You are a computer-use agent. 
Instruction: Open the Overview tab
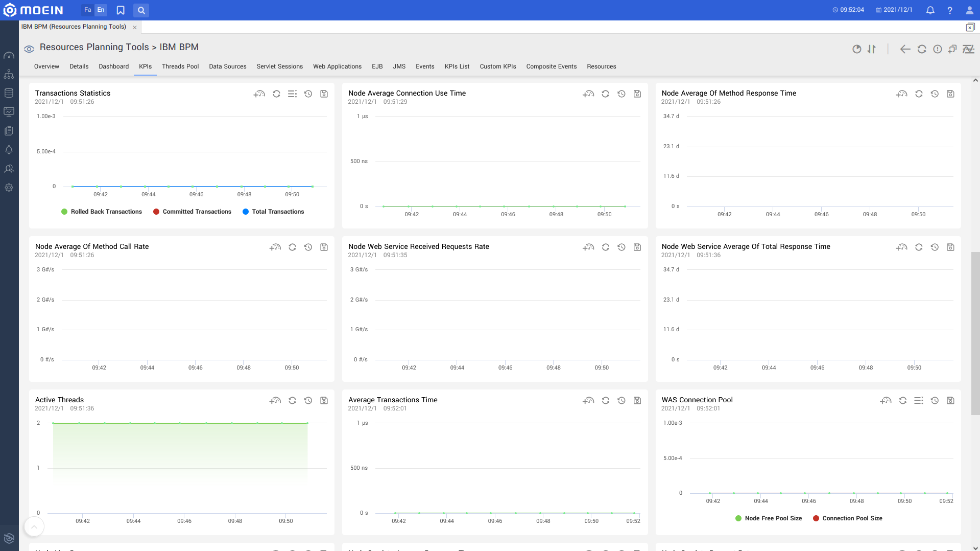pyautogui.click(x=46, y=66)
